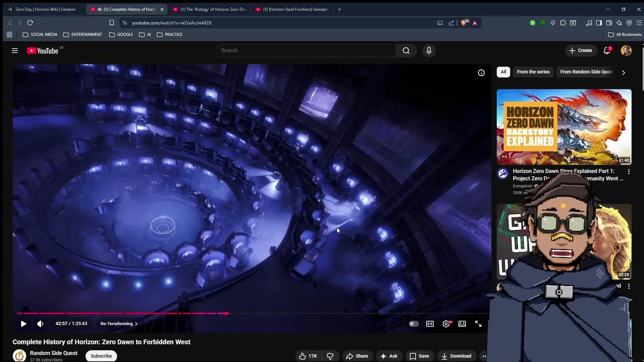Dislike the video
644x362 pixels.
330,356
